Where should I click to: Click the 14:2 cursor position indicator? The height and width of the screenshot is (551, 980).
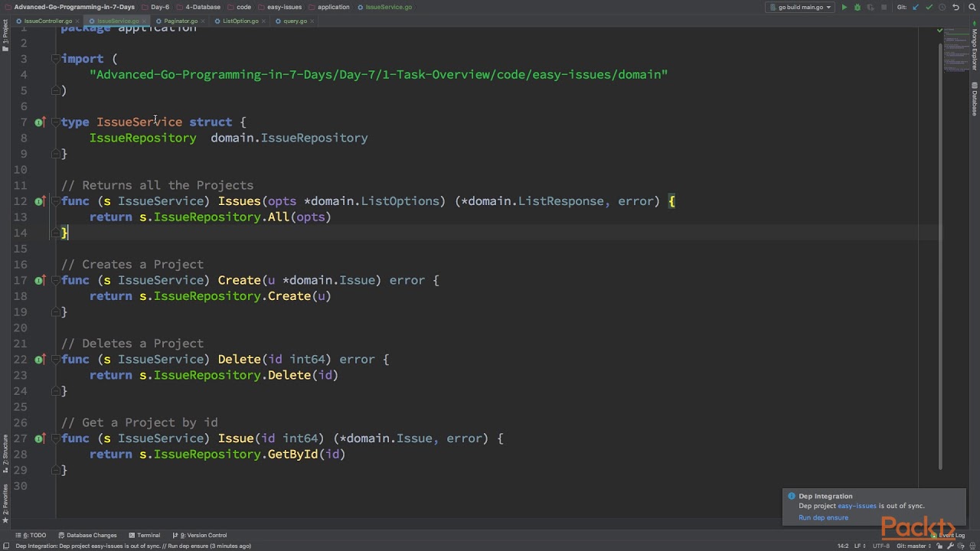(x=842, y=546)
